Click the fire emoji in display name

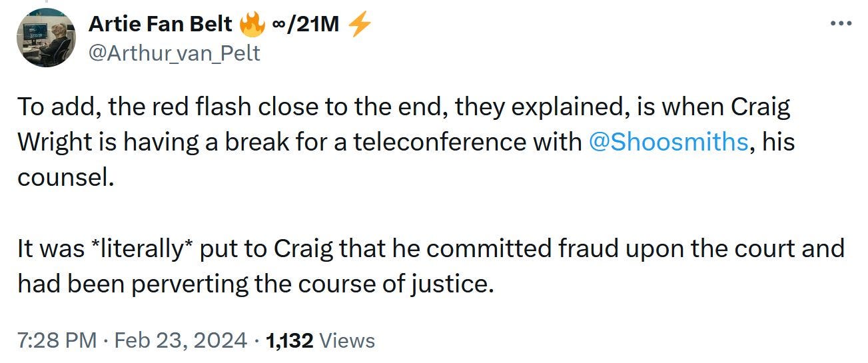coord(252,25)
